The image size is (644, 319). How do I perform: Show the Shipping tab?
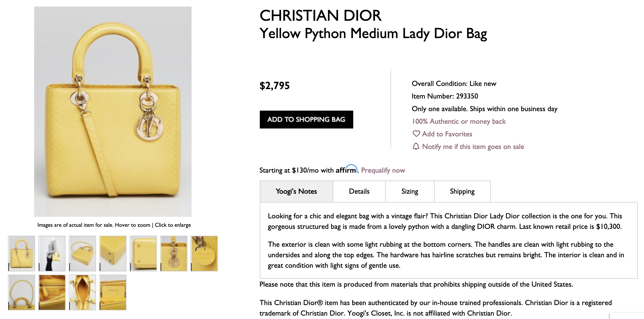[462, 191]
